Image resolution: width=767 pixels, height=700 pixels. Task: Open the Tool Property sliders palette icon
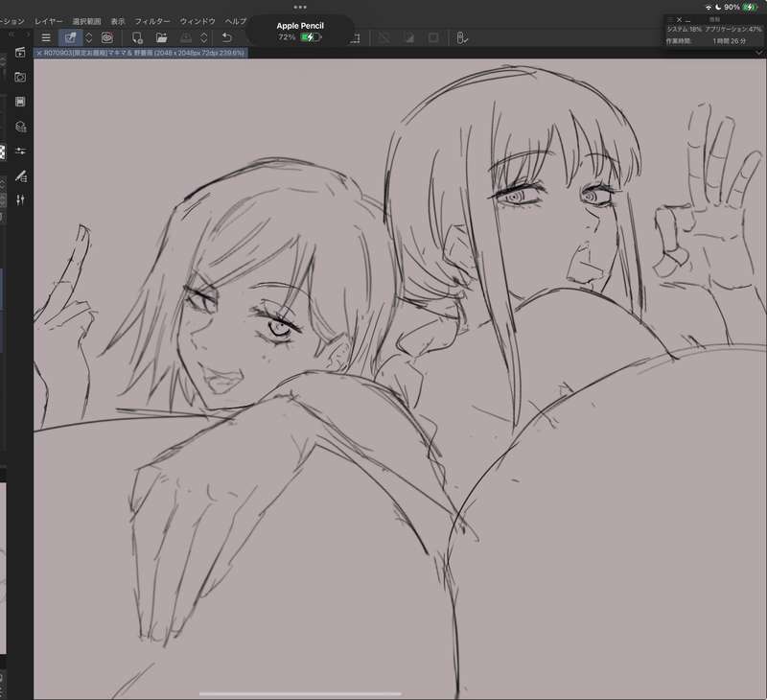click(20, 152)
